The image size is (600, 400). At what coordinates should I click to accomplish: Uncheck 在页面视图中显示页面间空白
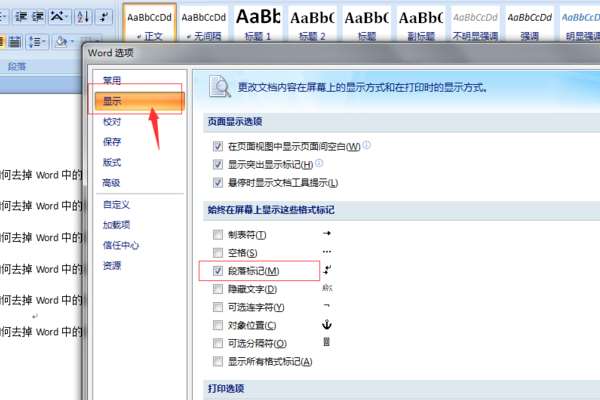pos(218,146)
